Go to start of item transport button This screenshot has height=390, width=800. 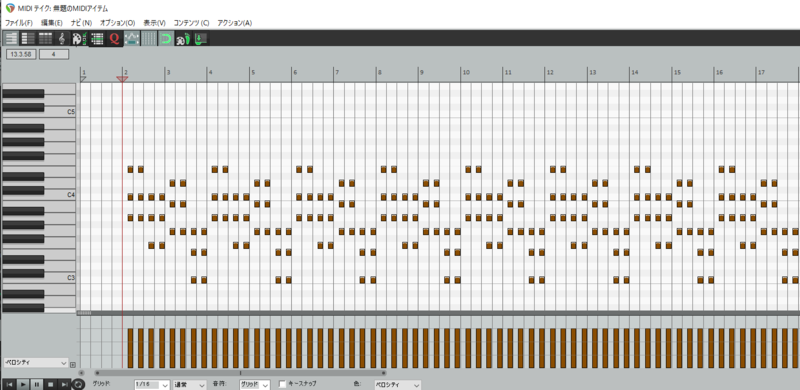click(10, 384)
